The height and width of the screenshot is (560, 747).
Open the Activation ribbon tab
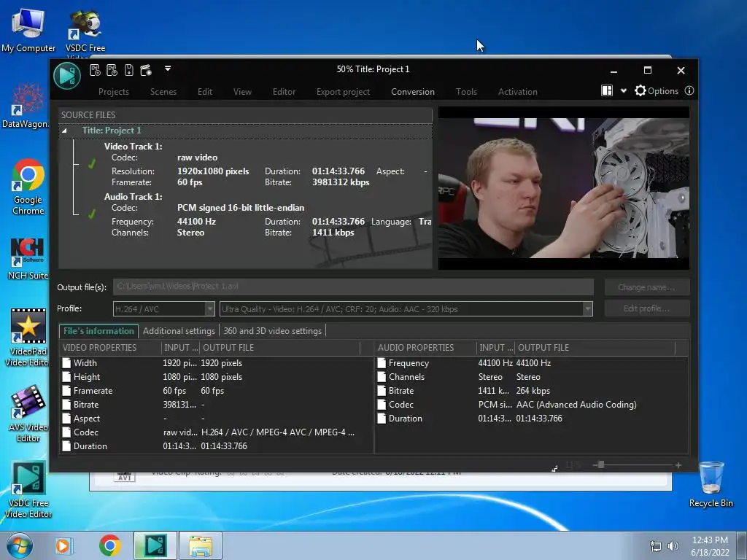pyautogui.click(x=517, y=91)
